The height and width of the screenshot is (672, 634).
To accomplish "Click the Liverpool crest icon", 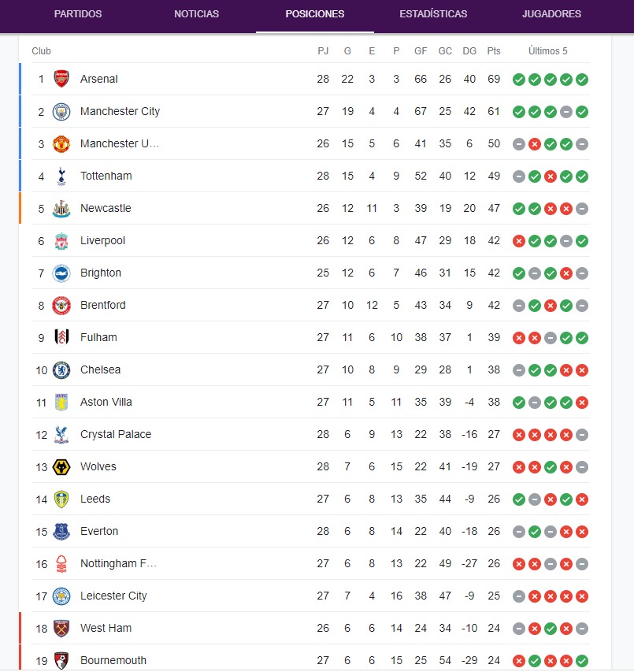I will (x=61, y=241).
